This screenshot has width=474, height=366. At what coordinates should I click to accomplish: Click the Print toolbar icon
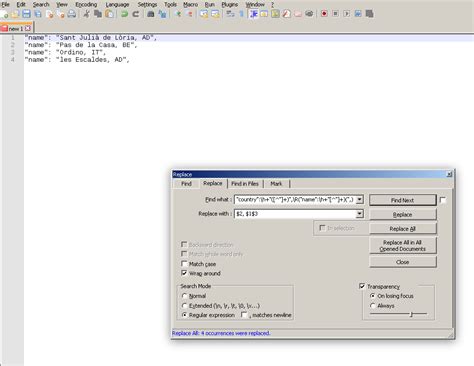click(x=72, y=14)
